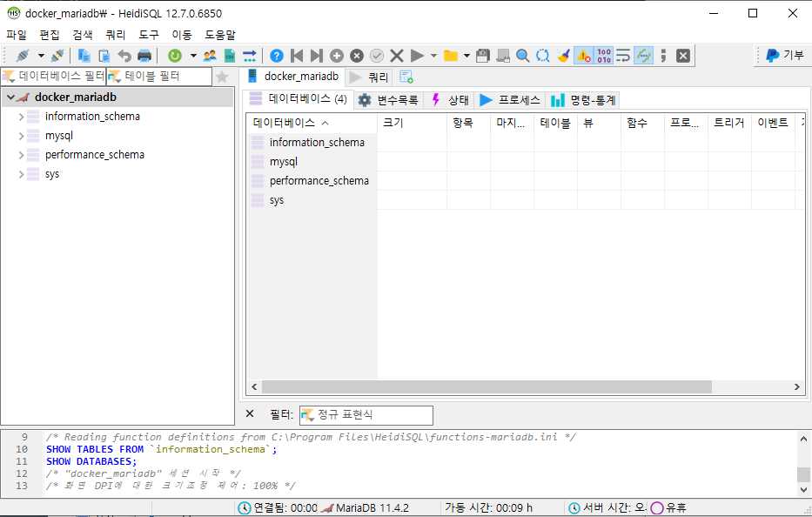Toggle the favorites star icon

(x=222, y=77)
